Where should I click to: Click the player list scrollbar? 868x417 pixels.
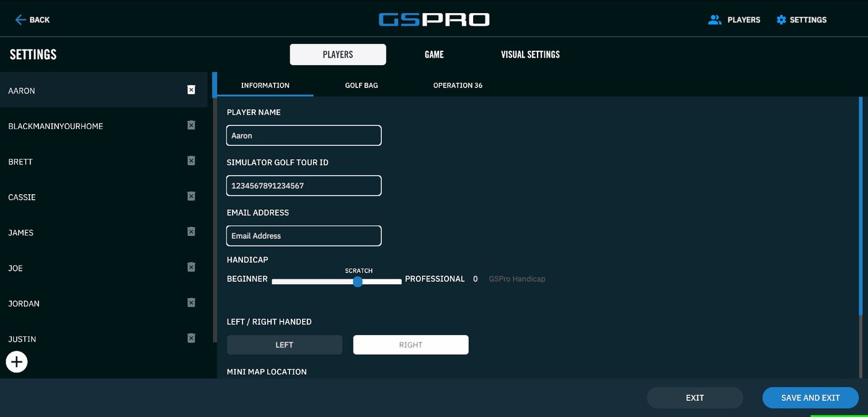[215, 84]
